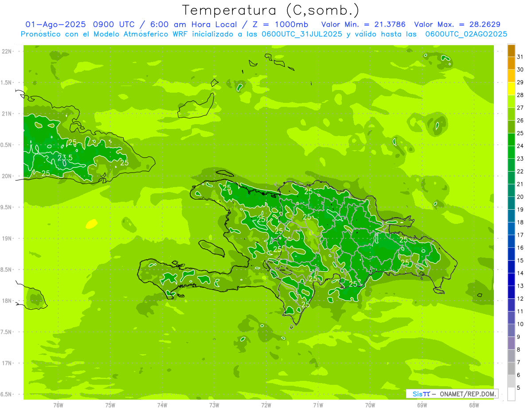Click the "14" legend value
Screen dimensions: 532x411
pos(520,273)
